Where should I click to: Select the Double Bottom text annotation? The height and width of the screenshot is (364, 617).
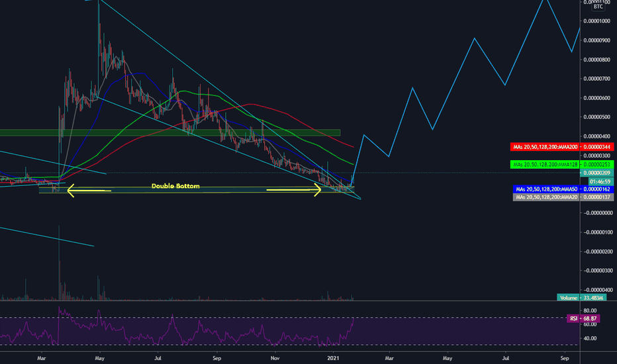[175, 186]
